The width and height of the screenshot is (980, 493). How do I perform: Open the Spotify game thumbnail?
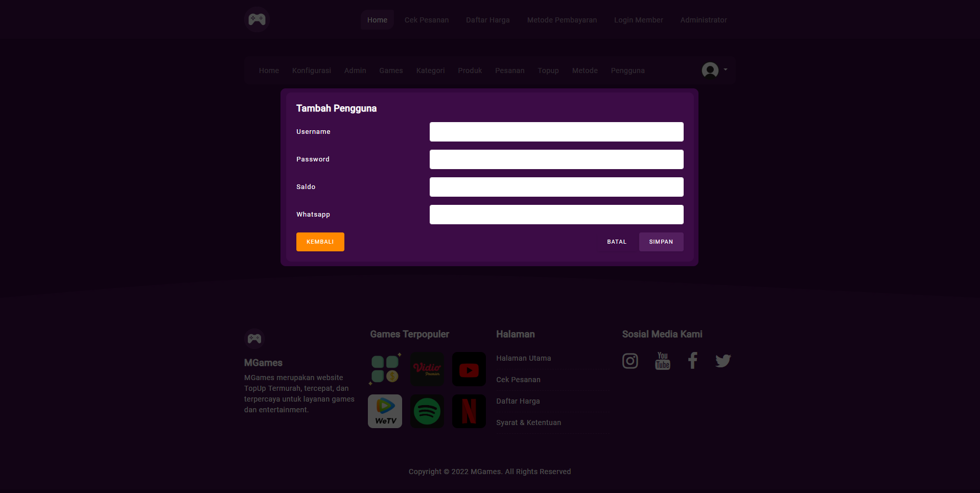tap(427, 411)
